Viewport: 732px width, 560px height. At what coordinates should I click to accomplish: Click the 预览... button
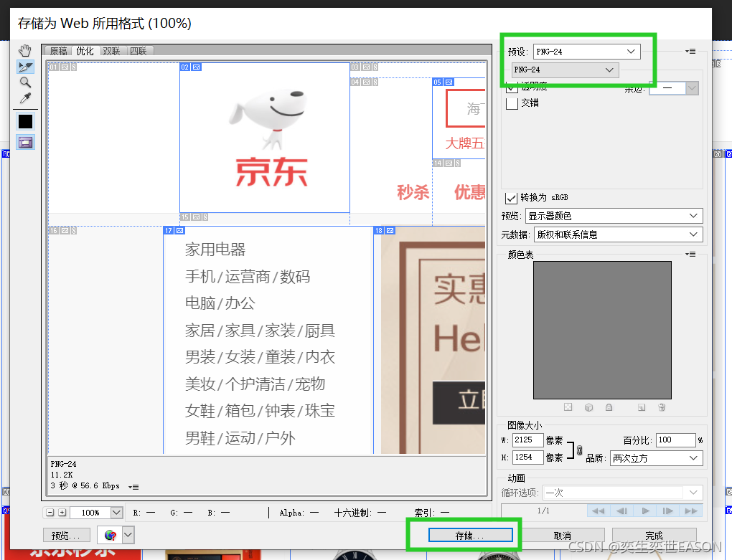coord(67,536)
